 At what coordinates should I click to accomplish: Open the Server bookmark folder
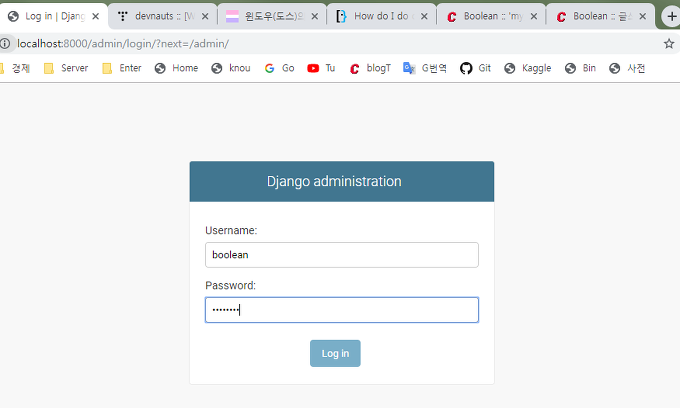(66, 68)
